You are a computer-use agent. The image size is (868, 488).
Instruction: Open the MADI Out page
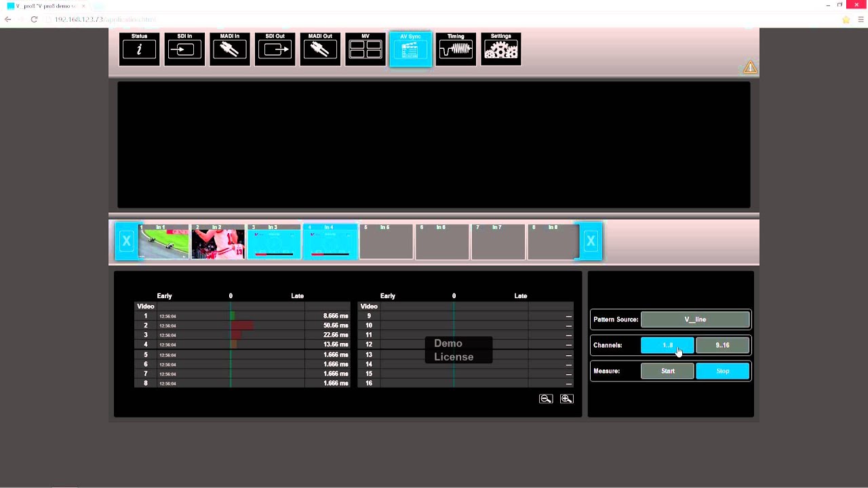(x=320, y=49)
